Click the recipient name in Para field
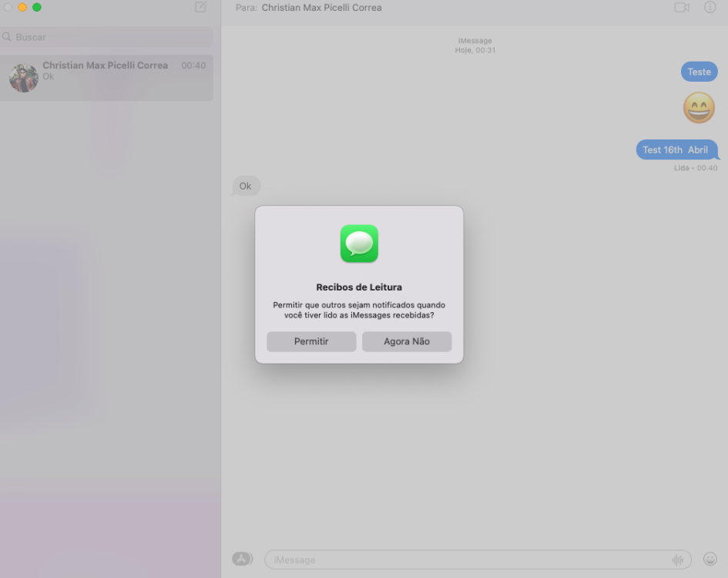The image size is (728, 578). (322, 8)
